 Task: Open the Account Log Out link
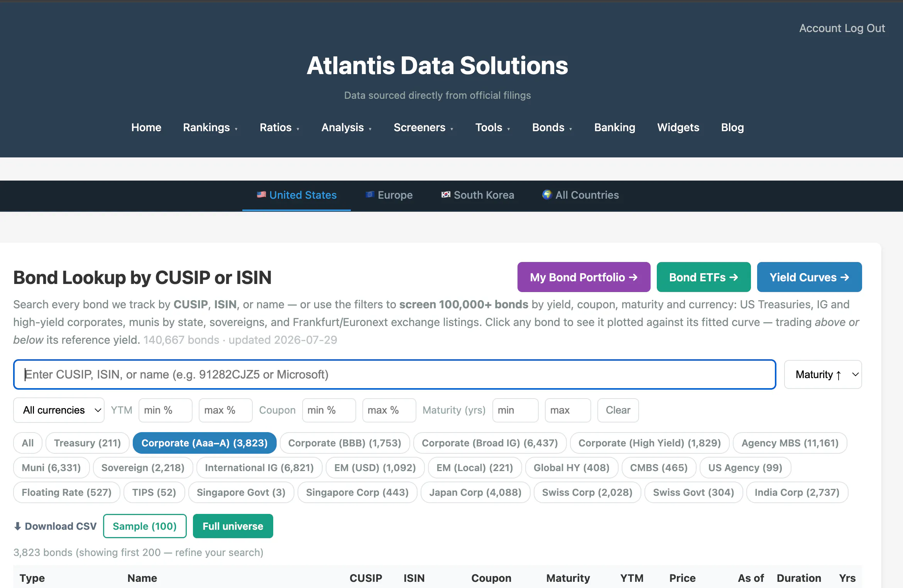pos(842,28)
